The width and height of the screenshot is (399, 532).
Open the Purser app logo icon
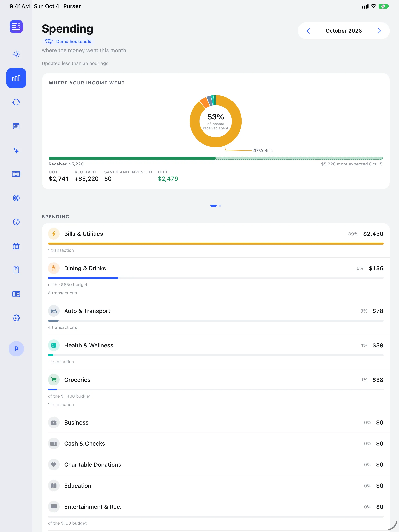point(16,26)
